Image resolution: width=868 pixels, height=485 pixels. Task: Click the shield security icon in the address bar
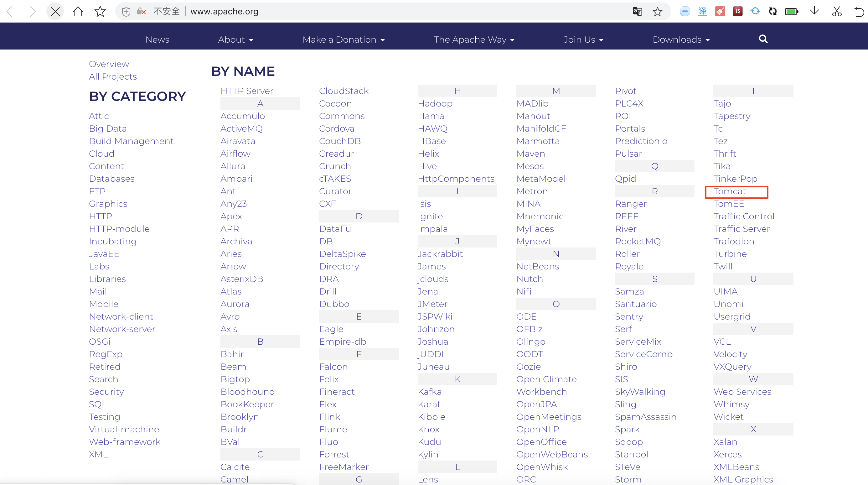click(126, 12)
